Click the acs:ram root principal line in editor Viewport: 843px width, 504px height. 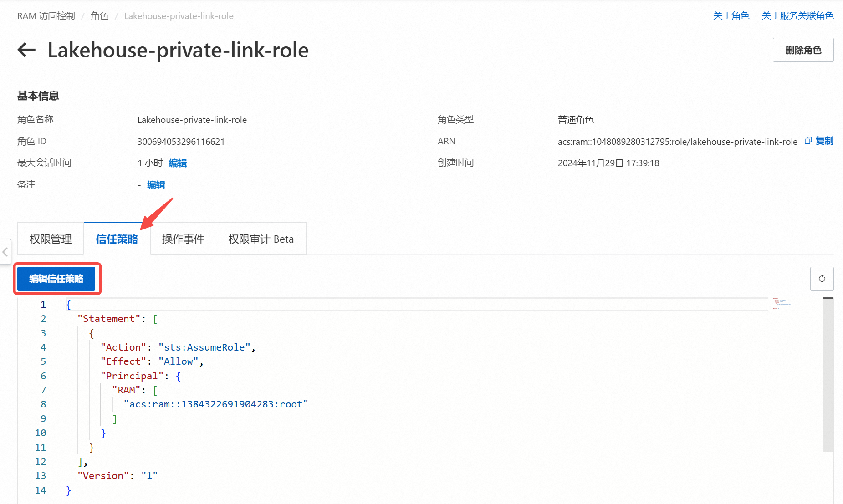click(x=216, y=404)
